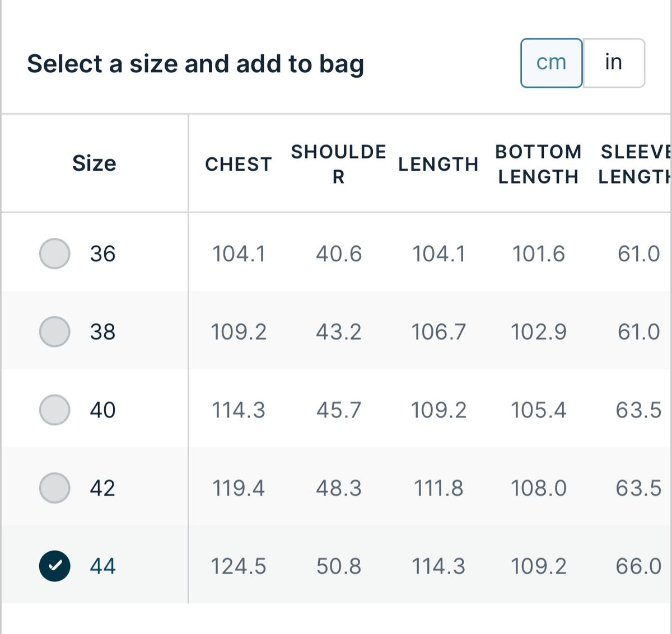672x634 pixels.
Task: Select the size 36 radio button
Action: point(55,253)
